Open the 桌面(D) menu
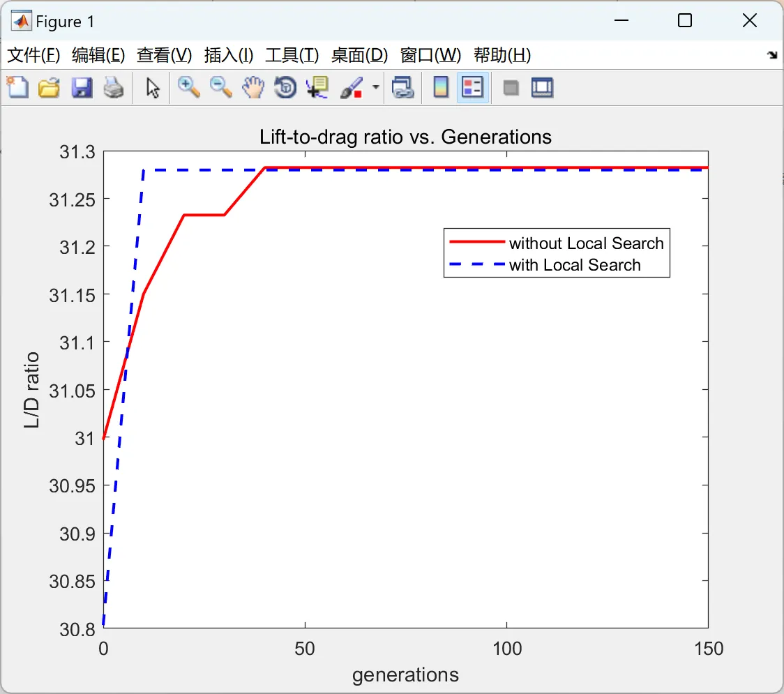The width and height of the screenshot is (784, 694). coord(359,55)
